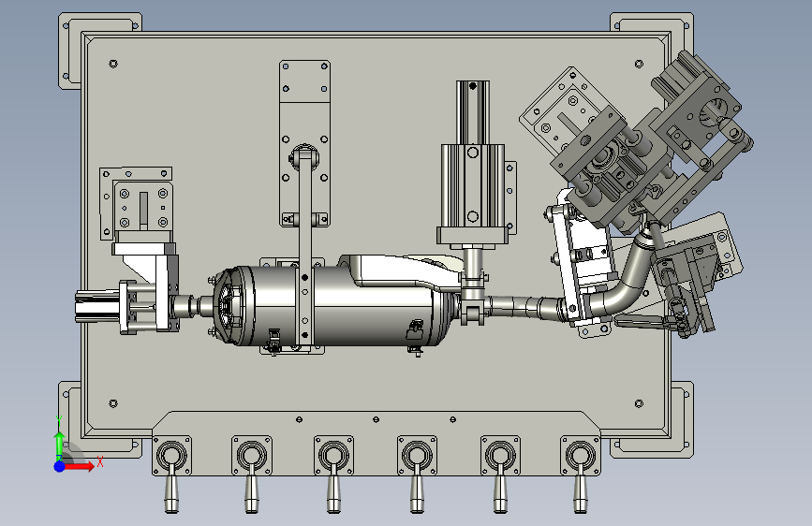Select the vertical pneumatic cylinder above the muffler

472,163
